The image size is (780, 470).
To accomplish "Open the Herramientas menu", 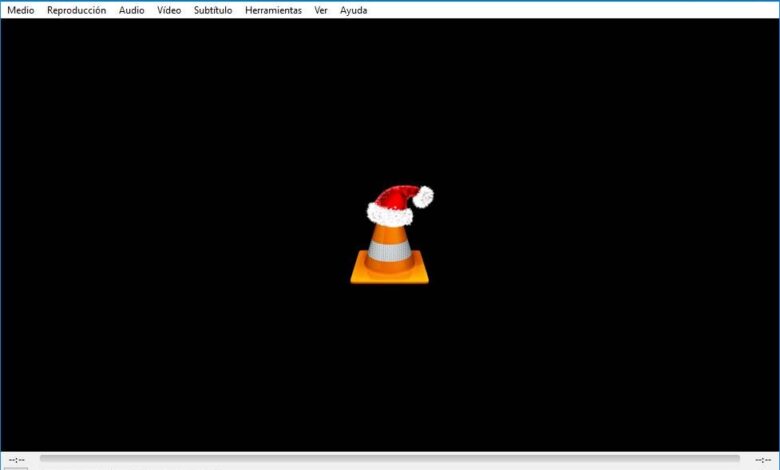I will pos(273,10).
